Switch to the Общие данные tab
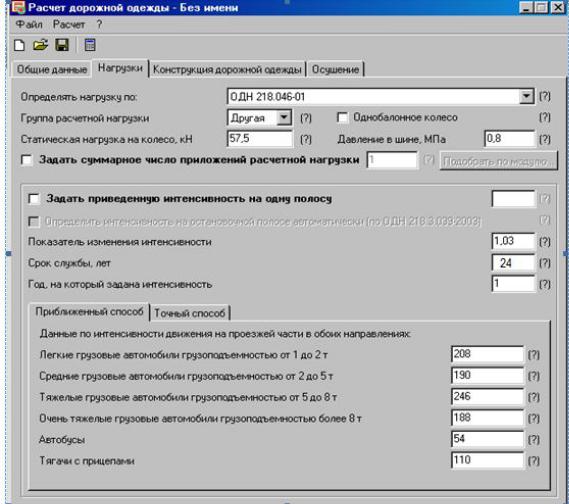Screen dimensions: 569x504 [52, 69]
